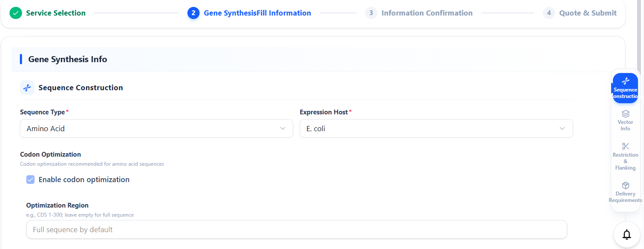Go to Quote & Submit step
Viewport: 644px width, 249px height.
tap(588, 13)
